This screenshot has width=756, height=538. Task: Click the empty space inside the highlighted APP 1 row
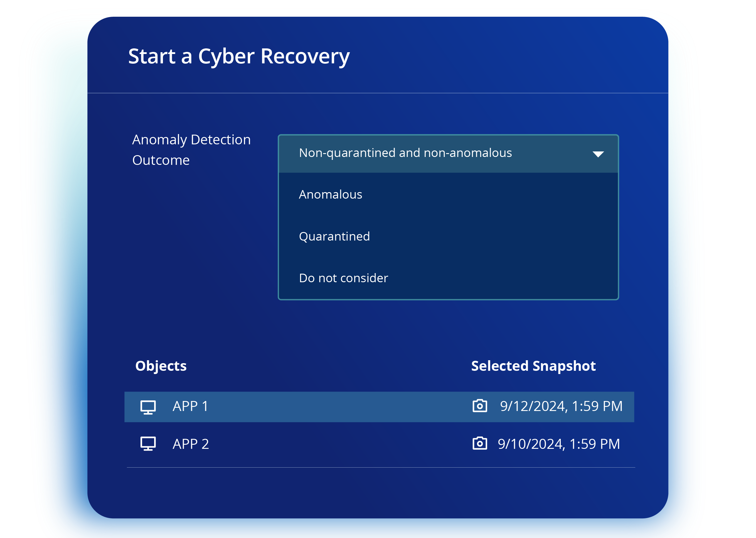pos(331,407)
